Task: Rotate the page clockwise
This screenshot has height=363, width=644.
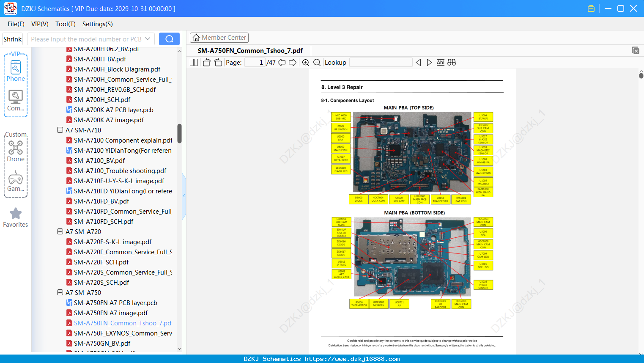Action: [x=218, y=62]
